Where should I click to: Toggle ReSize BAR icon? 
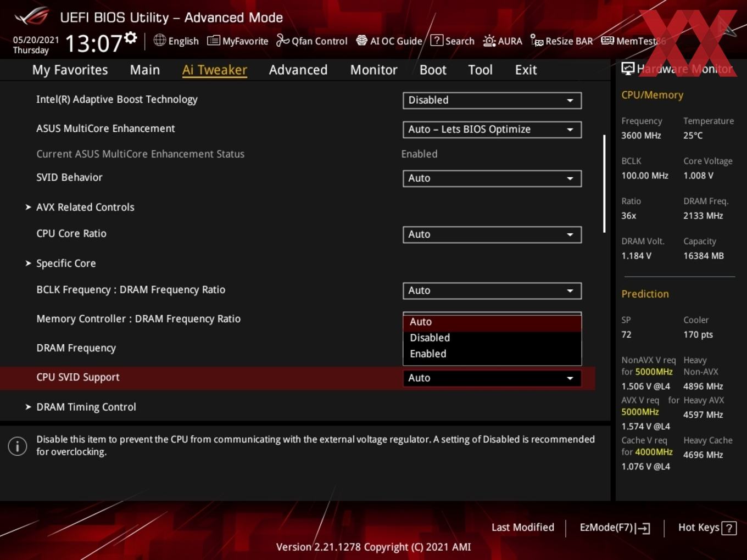pos(537,40)
